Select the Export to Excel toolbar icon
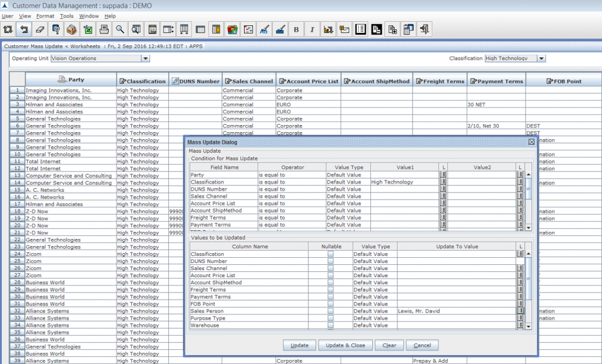Screen dimensions: 602x364 coord(88,29)
